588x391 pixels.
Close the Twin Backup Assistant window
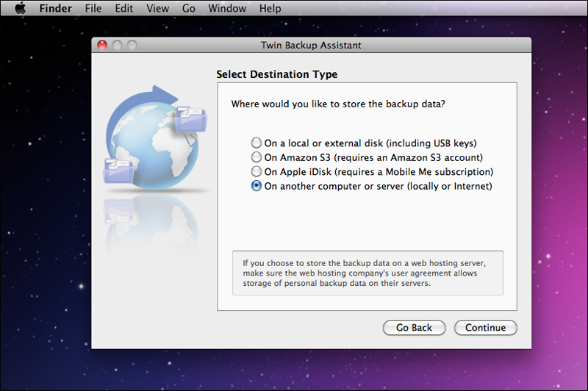pos(102,46)
